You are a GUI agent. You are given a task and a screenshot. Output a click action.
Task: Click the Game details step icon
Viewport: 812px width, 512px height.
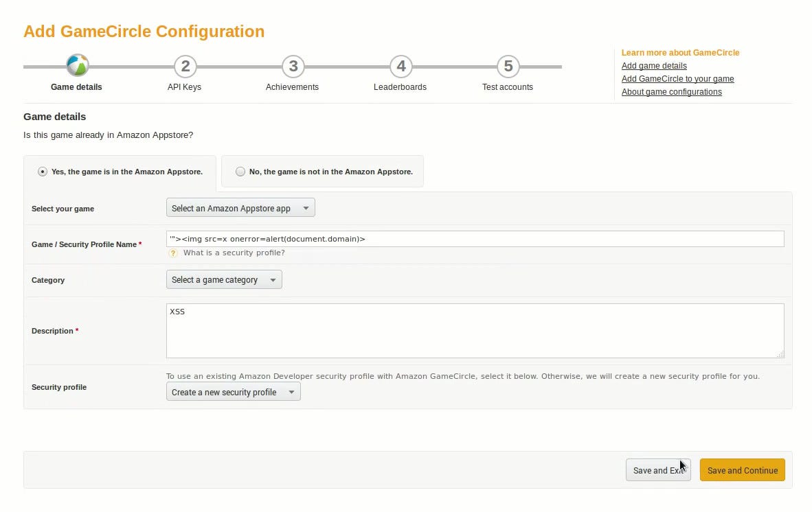click(77, 66)
